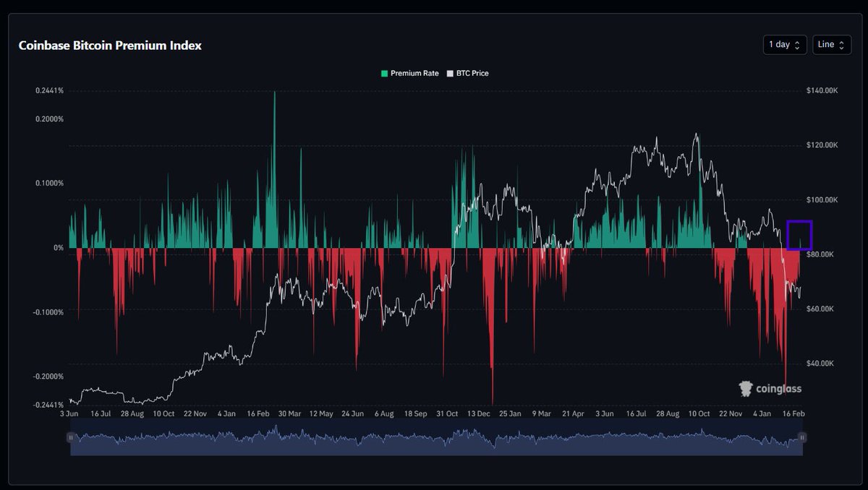This screenshot has width=868, height=490.
Task: Click the 31 Oct date label
Action: coord(447,414)
